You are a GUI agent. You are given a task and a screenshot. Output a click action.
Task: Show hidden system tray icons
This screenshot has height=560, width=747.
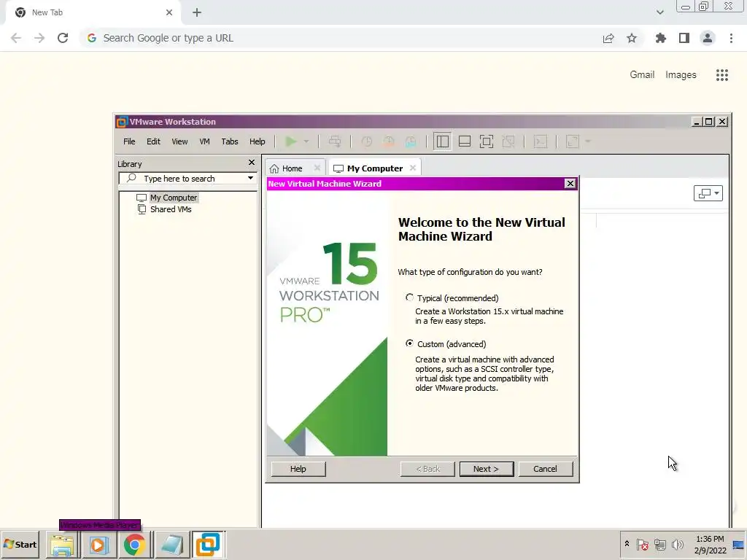[x=627, y=544]
